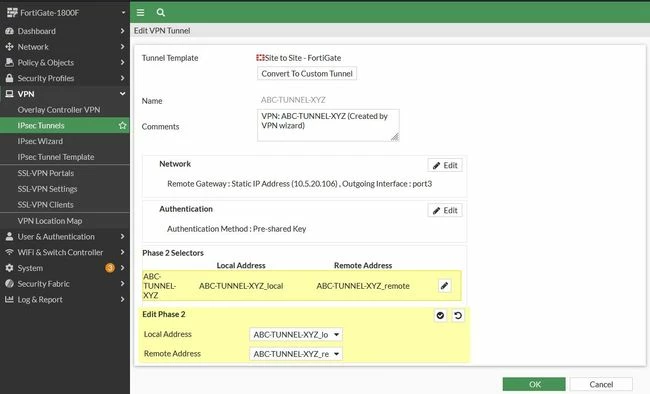Expand Security Profiles chevron
The image size is (650, 394).
tap(122, 78)
